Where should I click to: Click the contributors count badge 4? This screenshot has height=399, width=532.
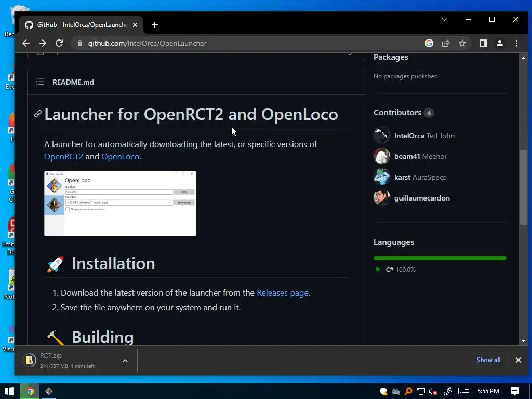click(429, 113)
